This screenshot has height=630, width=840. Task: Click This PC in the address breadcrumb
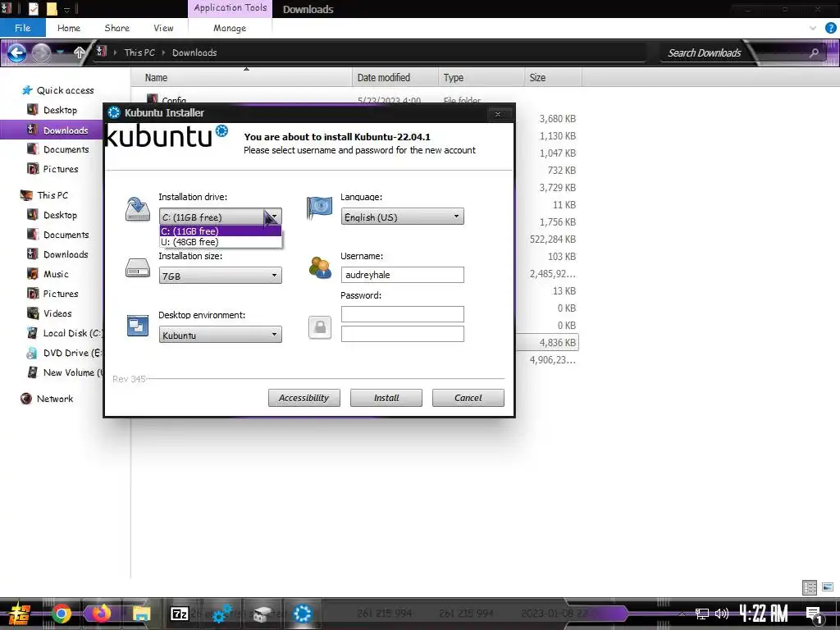tap(139, 52)
